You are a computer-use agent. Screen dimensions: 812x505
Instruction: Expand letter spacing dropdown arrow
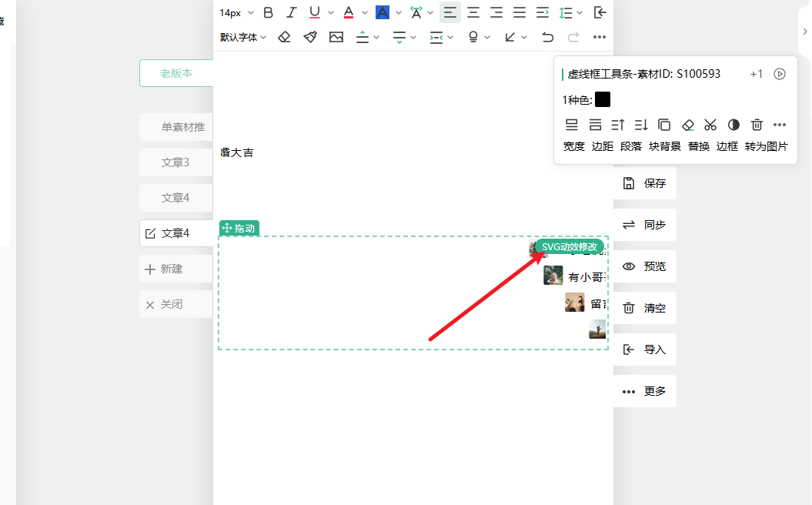click(x=429, y=12)
